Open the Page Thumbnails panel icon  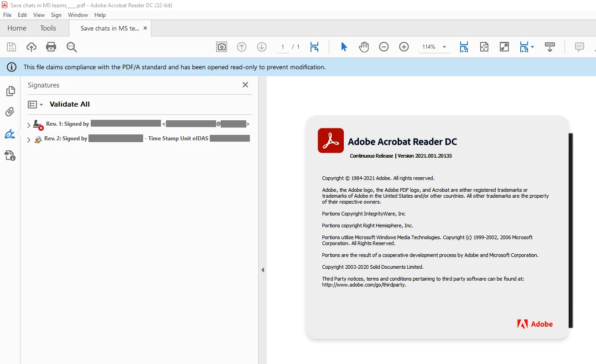[10, 91]
